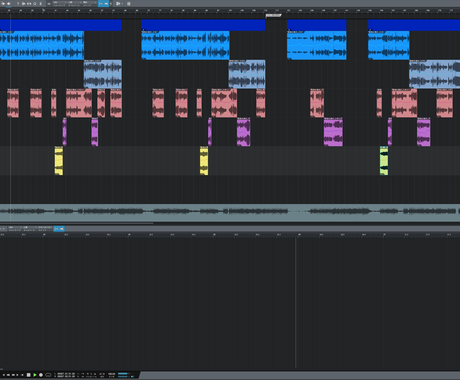Viewport: 460px width, 380px height.
Task: Select the first pink clip on the fourth track
Action: [13, 103]
